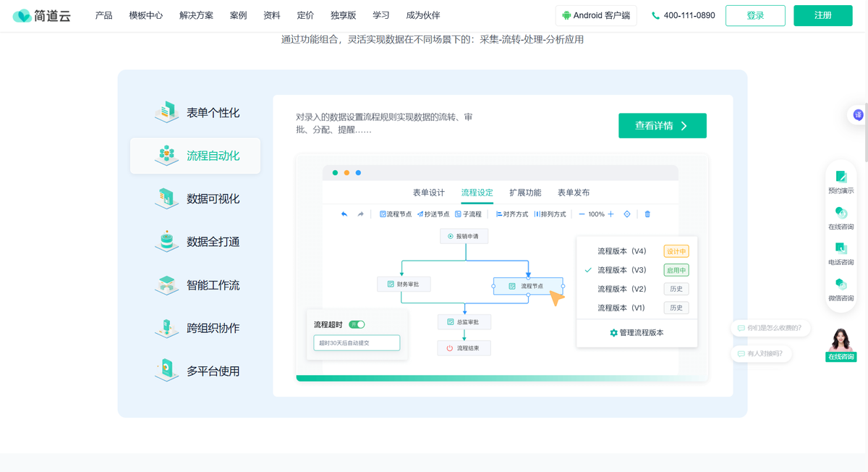Click the Android 客户端 button
Screen dimensions: 868x472
tap(596, 15)
